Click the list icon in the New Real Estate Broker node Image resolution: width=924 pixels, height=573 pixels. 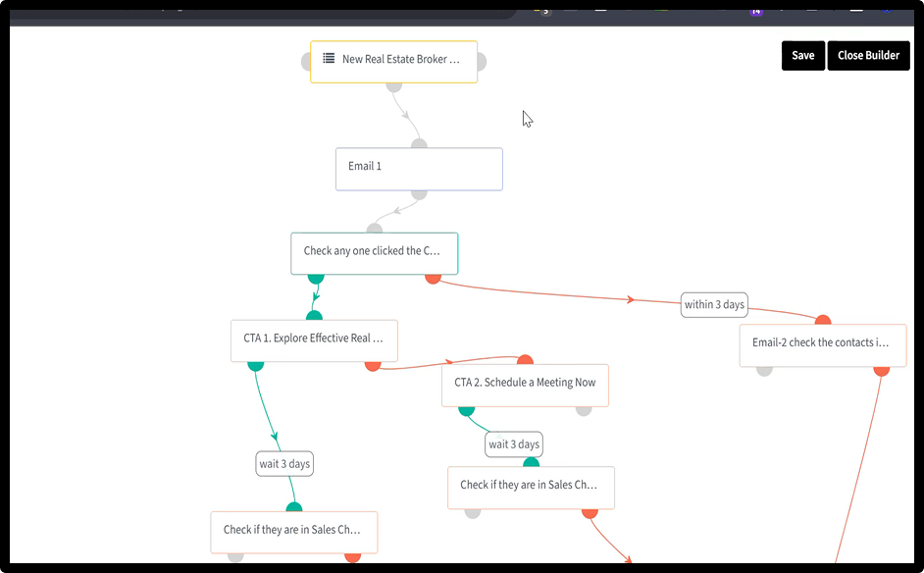(329, 58)
